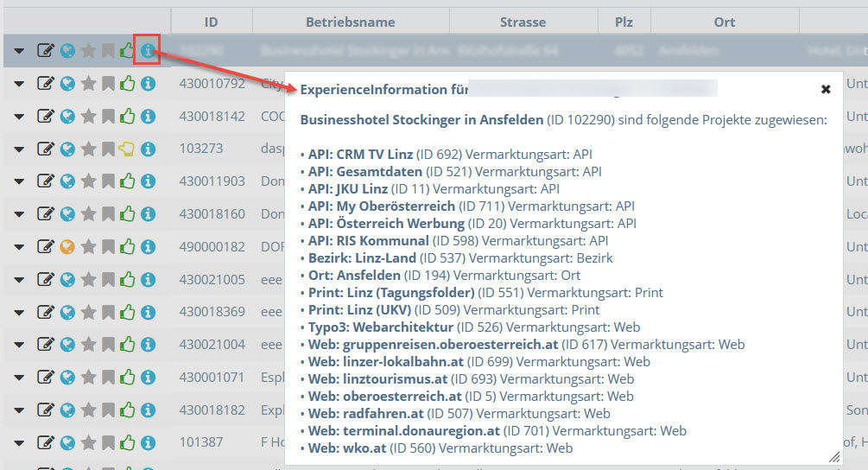Toggle bookmark flag for row 490000182
This screenshot has width=868, height=470.
[x=109, y=246]
